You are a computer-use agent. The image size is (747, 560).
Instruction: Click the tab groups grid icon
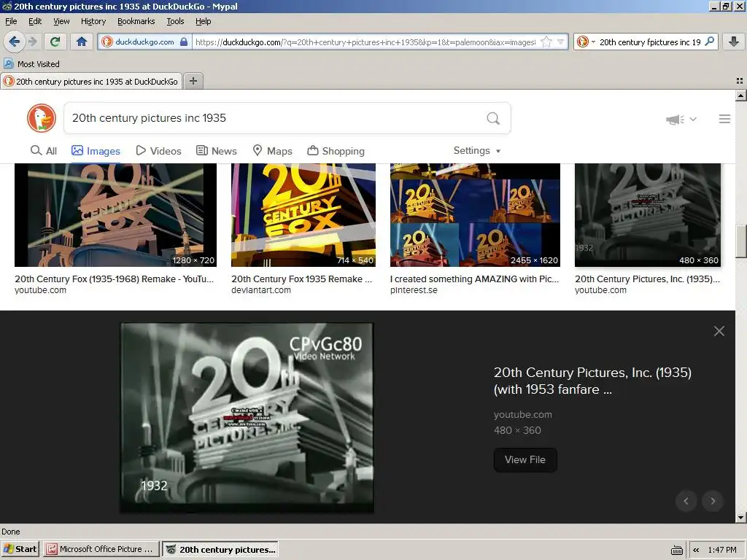pos(740,81)
